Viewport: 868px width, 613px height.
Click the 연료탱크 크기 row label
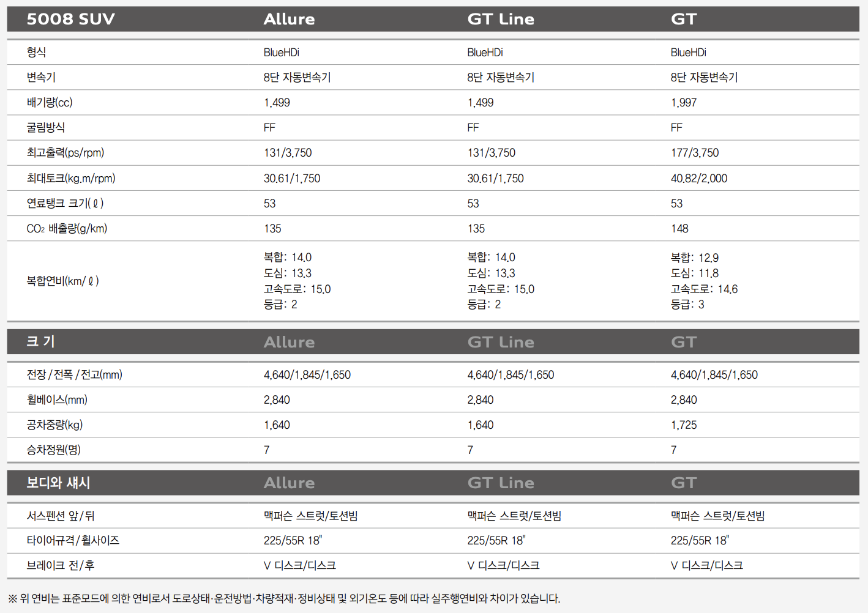pos(65,203)
